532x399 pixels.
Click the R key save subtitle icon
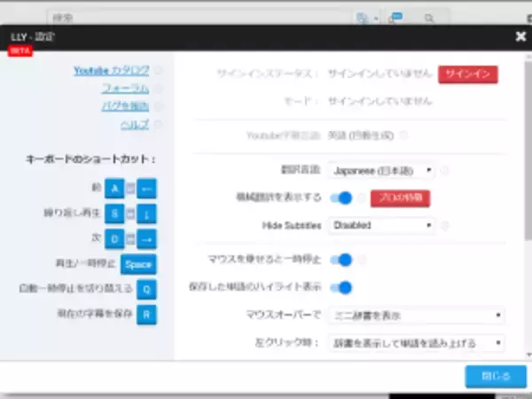[x=146, y=313]
